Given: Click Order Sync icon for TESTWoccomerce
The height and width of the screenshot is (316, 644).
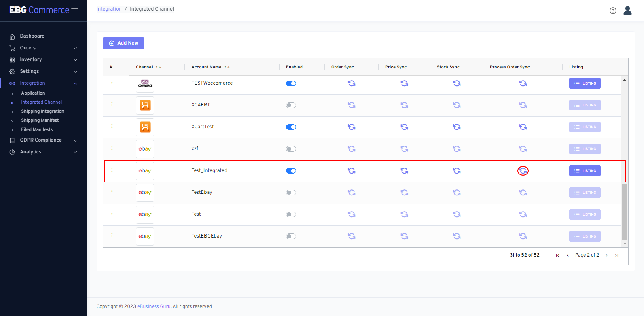Looking at the screenshot, I should tap(352, 83).
